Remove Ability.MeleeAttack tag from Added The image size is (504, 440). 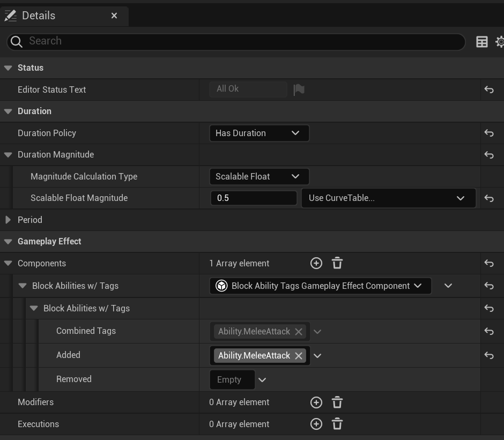pyautogui.click(x=299, y=356)
